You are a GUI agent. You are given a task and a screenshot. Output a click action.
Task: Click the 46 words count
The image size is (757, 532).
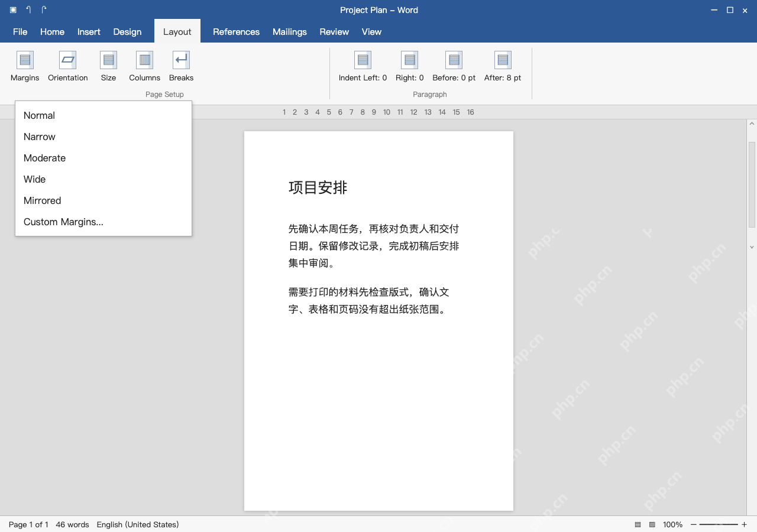pyautogui.click(x=72, y=525)
